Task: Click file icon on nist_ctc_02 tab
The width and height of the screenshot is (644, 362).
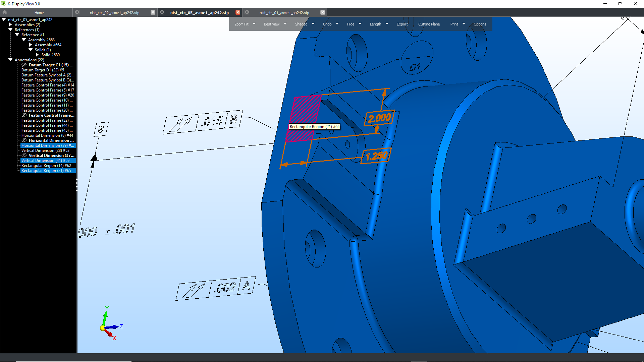Action: coord(77,12)
